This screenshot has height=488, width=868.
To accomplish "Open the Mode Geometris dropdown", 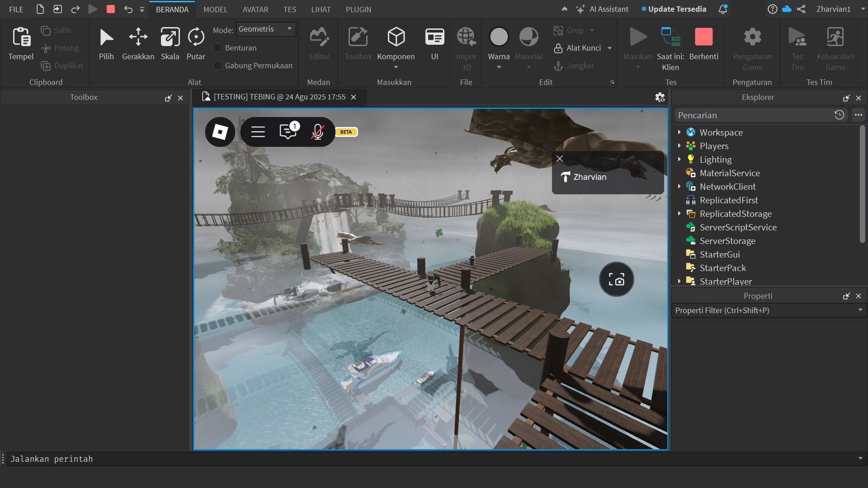I will [x=266, y=29].
